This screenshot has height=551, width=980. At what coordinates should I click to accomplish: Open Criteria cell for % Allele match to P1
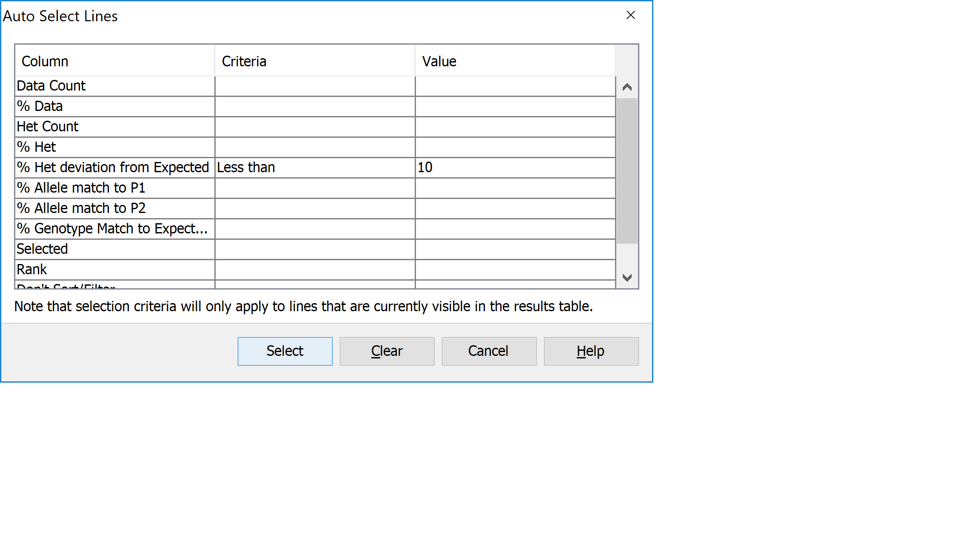pos(315,188)
